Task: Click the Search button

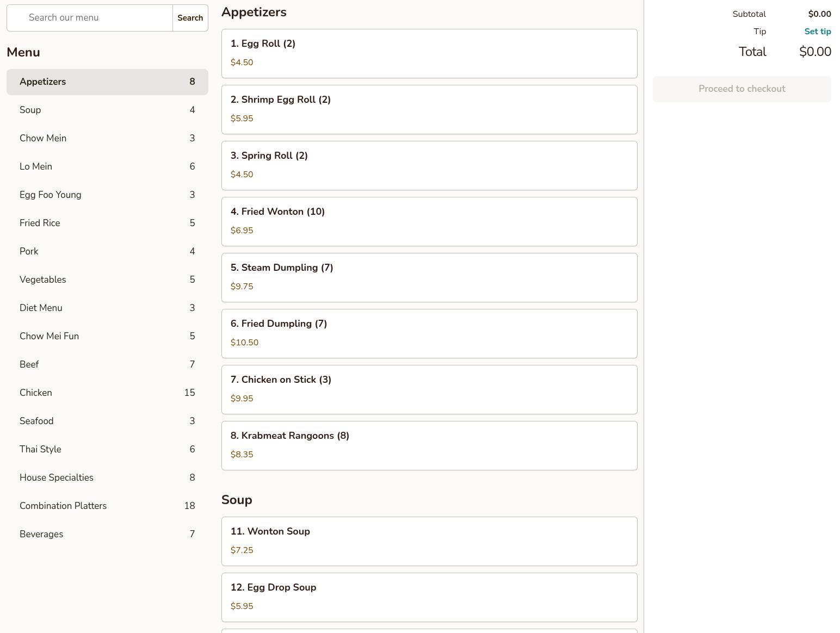Action: [x=190, y=18]
